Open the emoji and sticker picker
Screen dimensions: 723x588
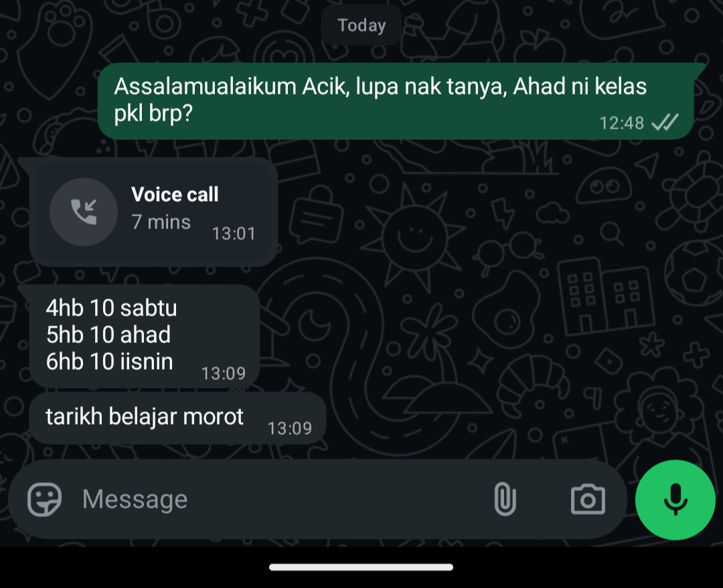tap(44, 500)
